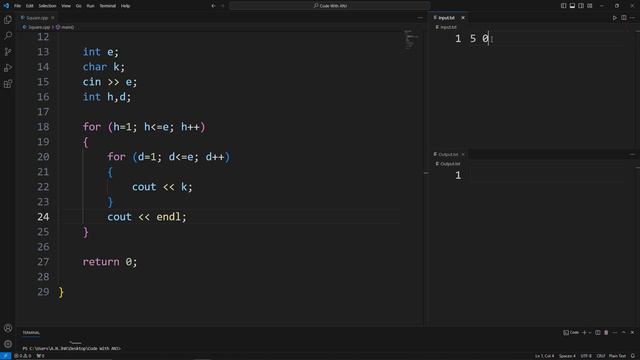Switch to the input.txt tab
Image resolution: width=640 pixels, height=360 pixels.
click(446, 18)
